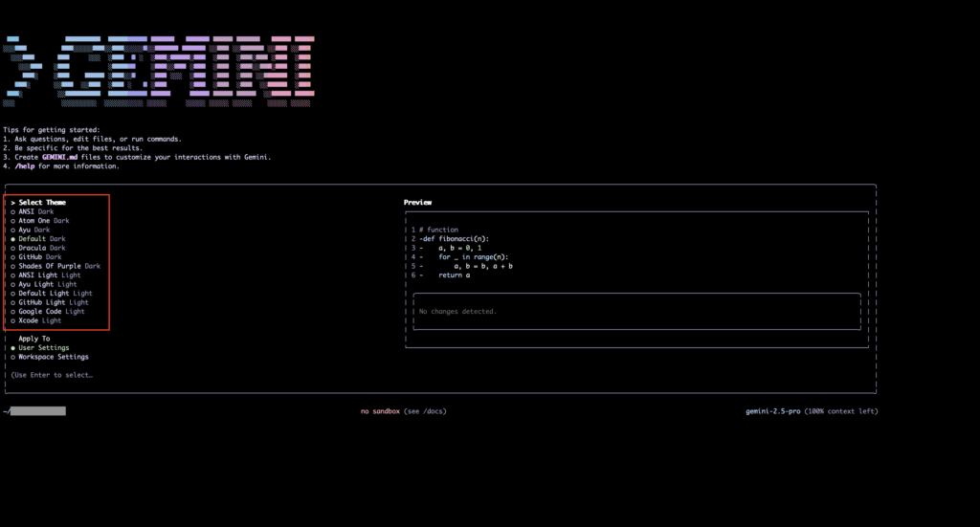Viewport: 980px width, 527px height.
Task: Click the '# function' comment line
Action: coord(438,230)
